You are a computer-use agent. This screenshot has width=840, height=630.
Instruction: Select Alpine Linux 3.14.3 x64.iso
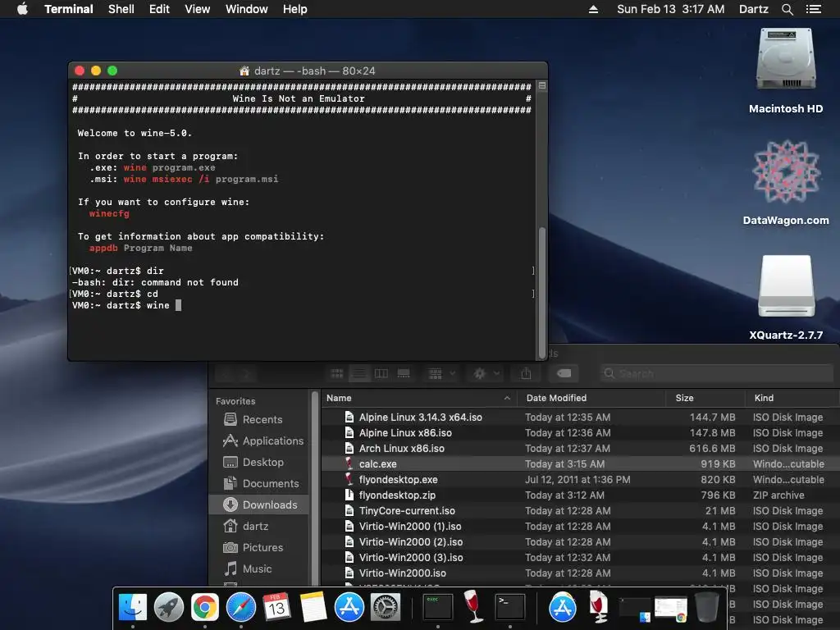(580, 418)
